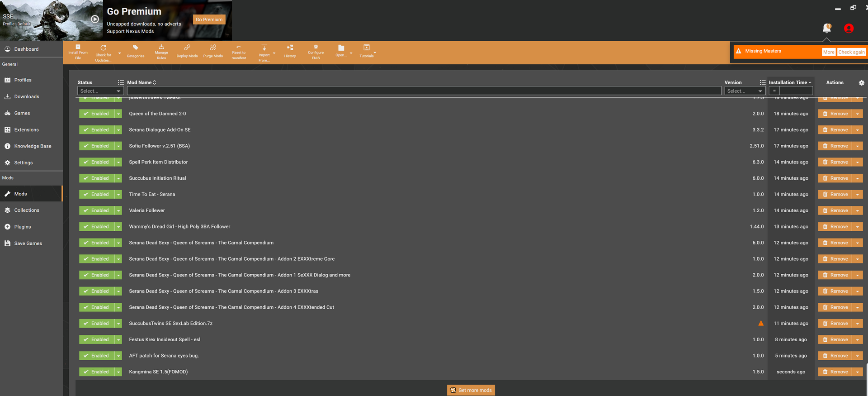The height and width of the screenshot is (396, 868).
Task: Toggle Enabled for Succubus Initiation Ritual
Action: tap(97, 178)
